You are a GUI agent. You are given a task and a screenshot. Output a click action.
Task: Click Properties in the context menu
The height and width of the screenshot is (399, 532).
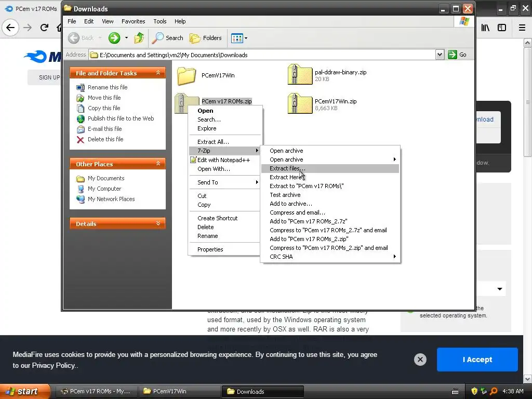click(x=224, y=249)
